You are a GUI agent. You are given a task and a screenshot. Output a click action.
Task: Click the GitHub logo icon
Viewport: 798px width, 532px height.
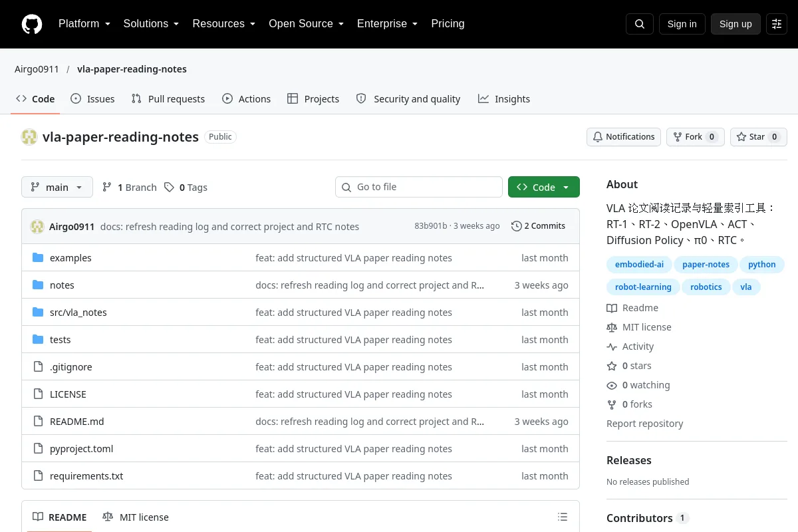click(x=32, y=24)
